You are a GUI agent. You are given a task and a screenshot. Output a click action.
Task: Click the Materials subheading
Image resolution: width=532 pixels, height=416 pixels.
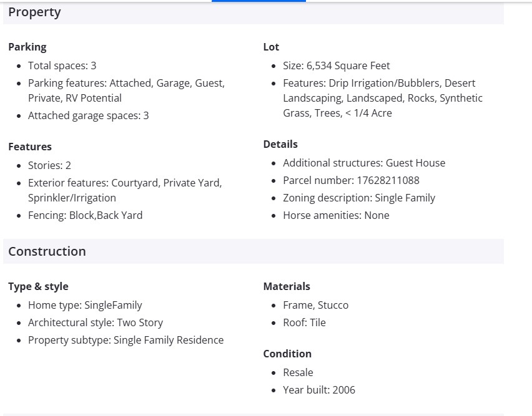tap(287, 286)
